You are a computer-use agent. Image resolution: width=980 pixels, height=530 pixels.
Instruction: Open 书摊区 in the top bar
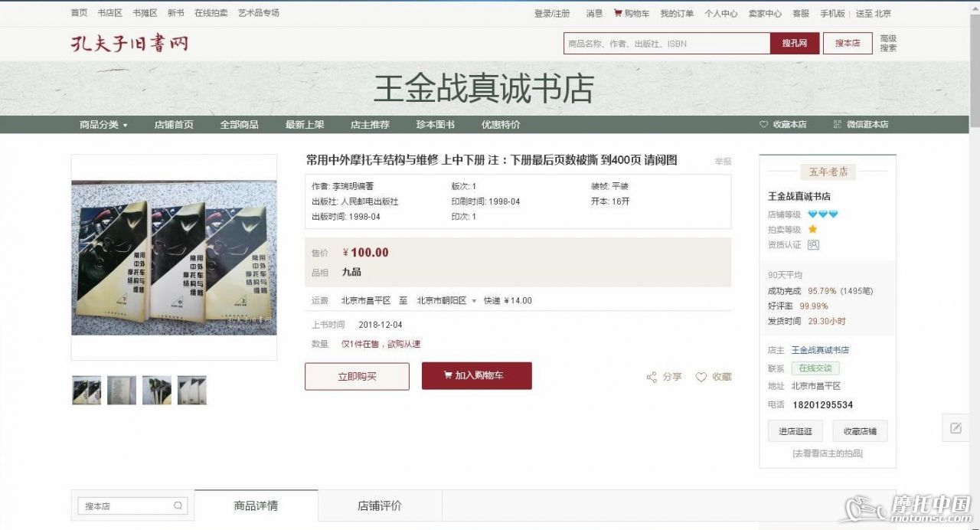(x=145, y=13)
